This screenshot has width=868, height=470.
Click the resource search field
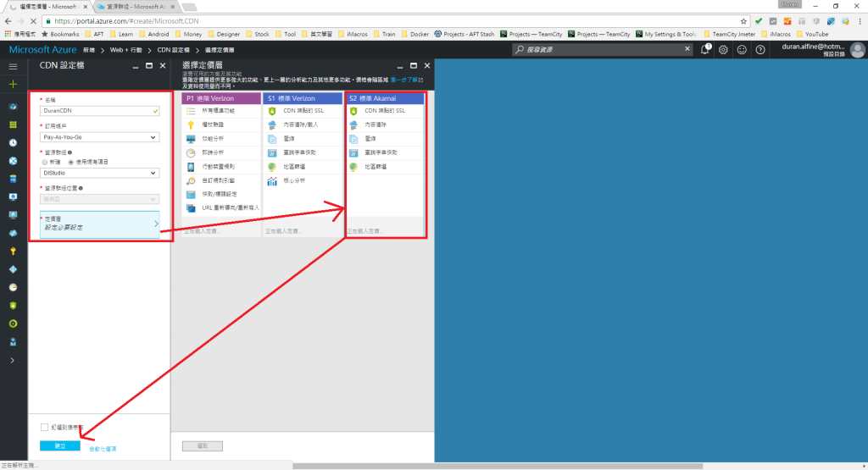point(601,50)
